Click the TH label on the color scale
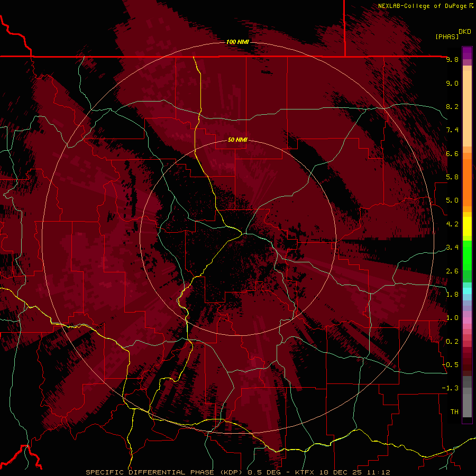476x476 pixels. point(454,412)
